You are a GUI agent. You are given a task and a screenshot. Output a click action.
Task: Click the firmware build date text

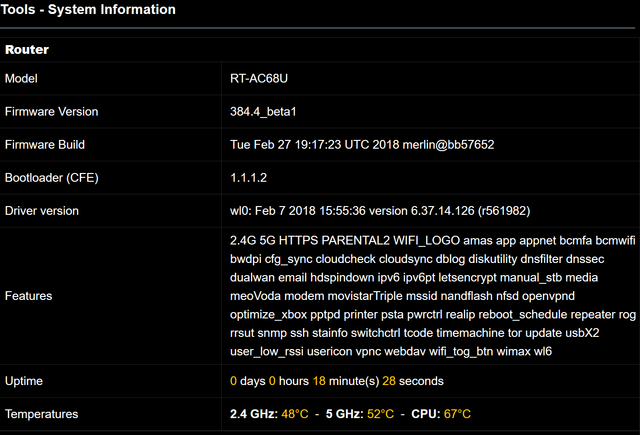coord(362,144)
